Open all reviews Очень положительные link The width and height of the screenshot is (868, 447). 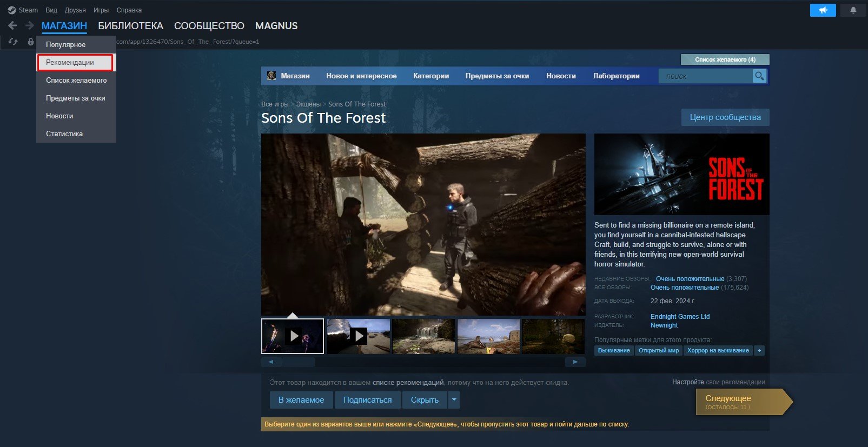685,288
